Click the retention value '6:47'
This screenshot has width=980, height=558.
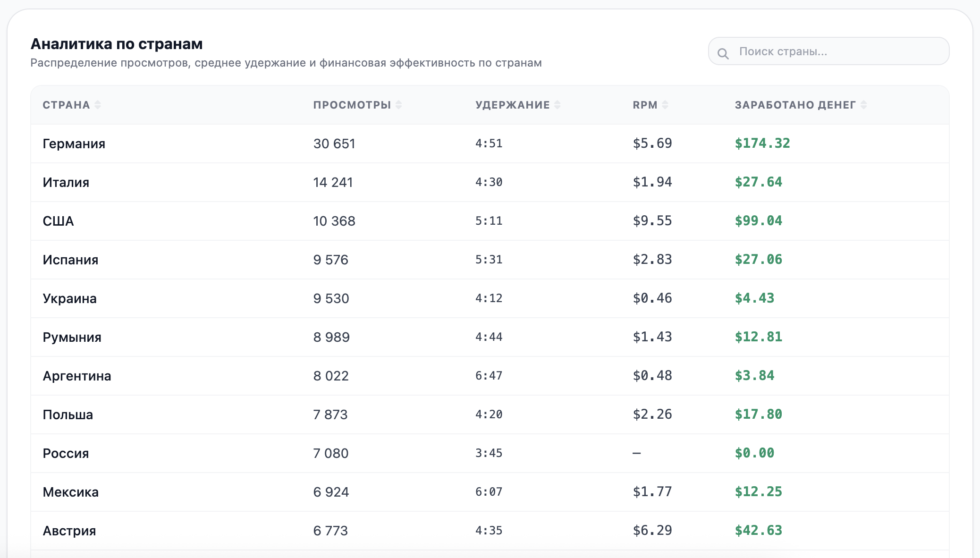tap(489, 376)
